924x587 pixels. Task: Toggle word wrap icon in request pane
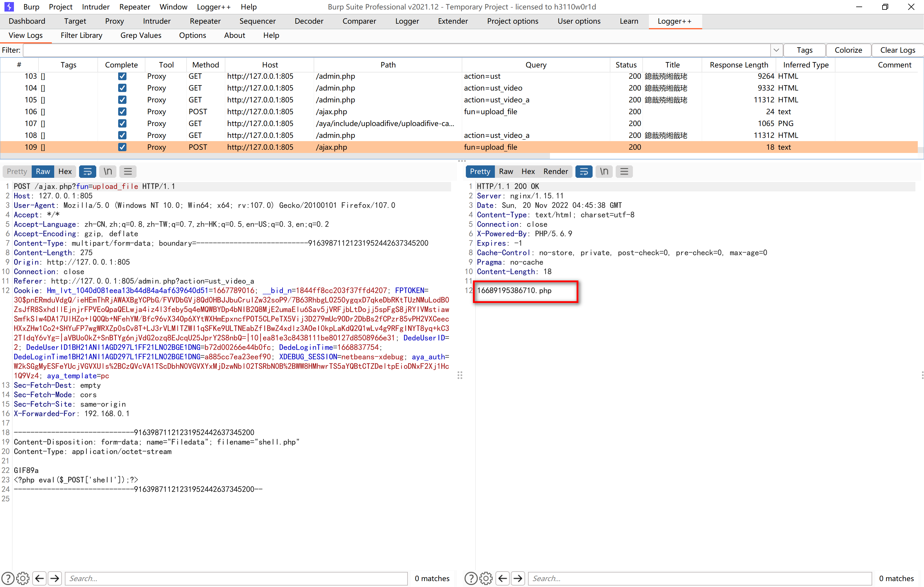[87, 171]
